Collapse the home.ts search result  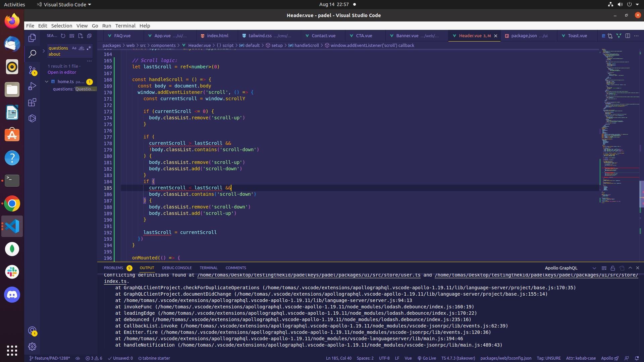47,81
